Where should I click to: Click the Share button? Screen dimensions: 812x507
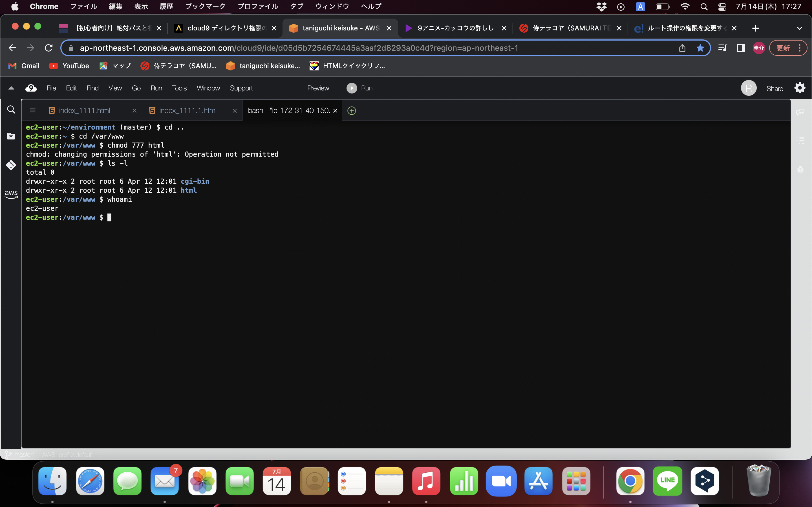[775, 88]
